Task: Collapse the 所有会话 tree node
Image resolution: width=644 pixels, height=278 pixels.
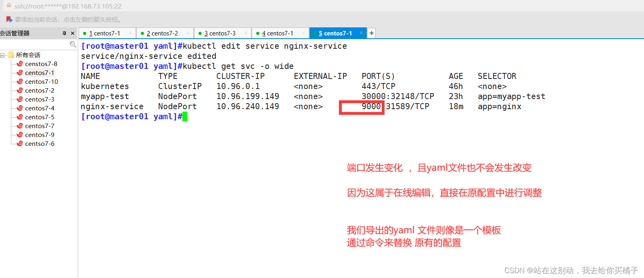Action: click(x=2, y=55)
